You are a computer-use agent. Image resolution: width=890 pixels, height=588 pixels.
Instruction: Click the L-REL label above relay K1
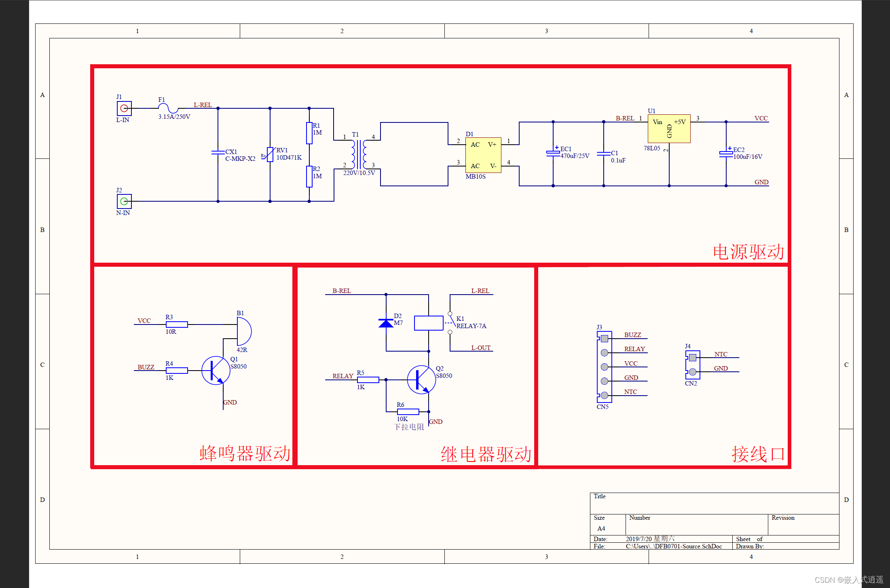click(480, 291)
